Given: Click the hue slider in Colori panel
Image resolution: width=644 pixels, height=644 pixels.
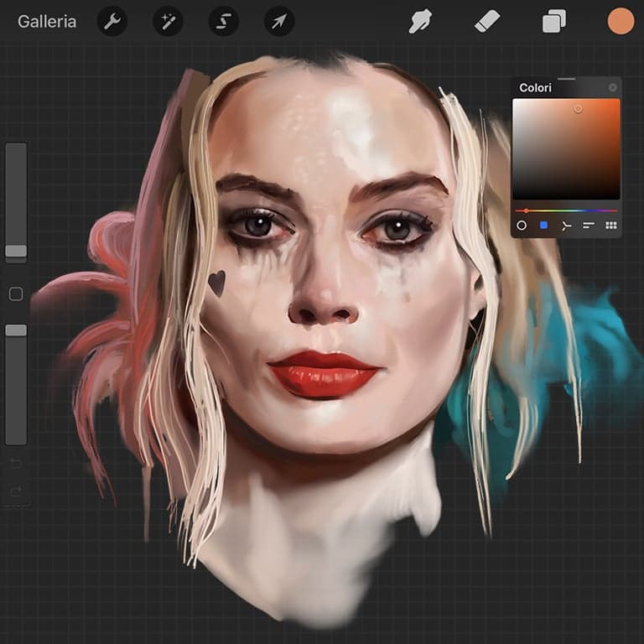Looking at the screenshot, I should [566, 210].
